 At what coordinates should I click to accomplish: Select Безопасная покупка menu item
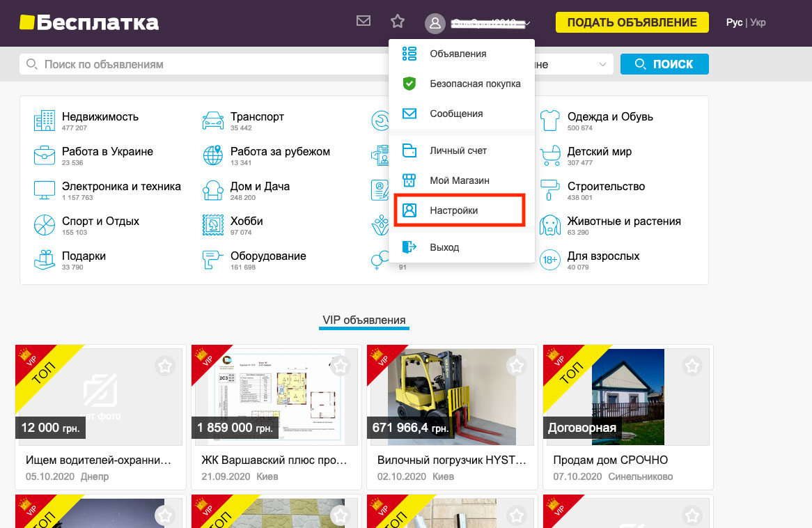[462, 84]
